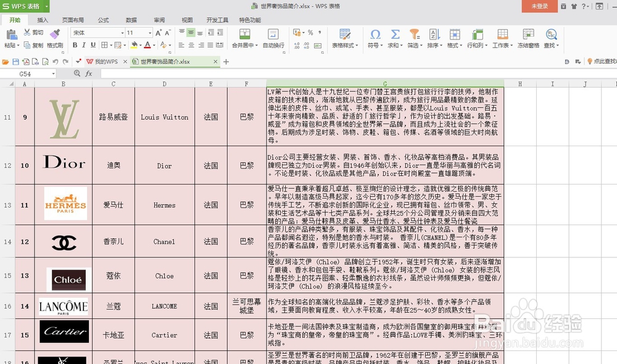Open the Symbol (符号) Omega tool
The height and width of the screenshot is (364, 617).
click(x=375, y=38)
